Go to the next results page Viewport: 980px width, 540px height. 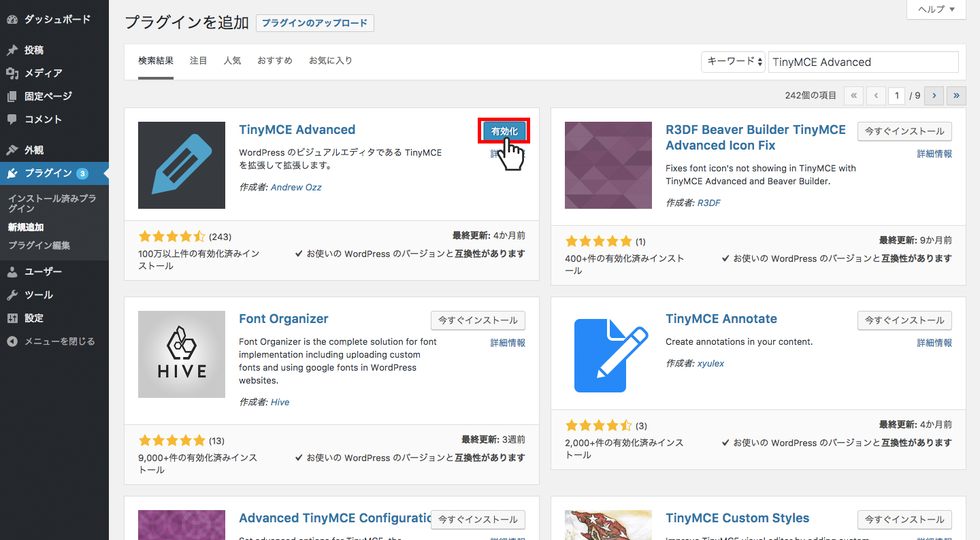tap(934, 96)
